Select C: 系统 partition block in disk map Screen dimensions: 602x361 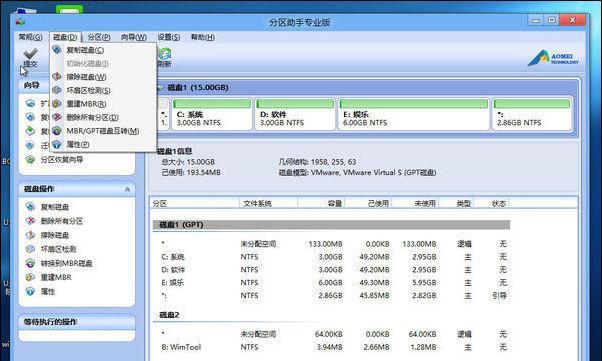212,114
